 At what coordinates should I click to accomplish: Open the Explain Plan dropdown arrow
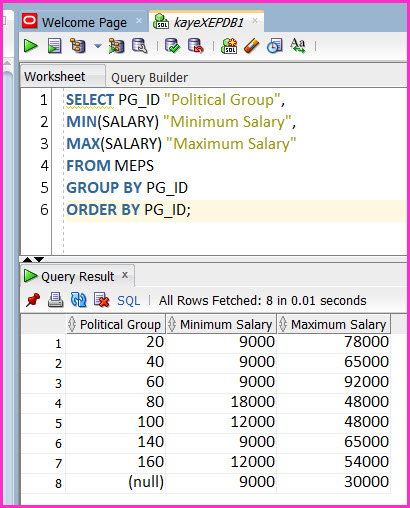click(x=98, y=46)
